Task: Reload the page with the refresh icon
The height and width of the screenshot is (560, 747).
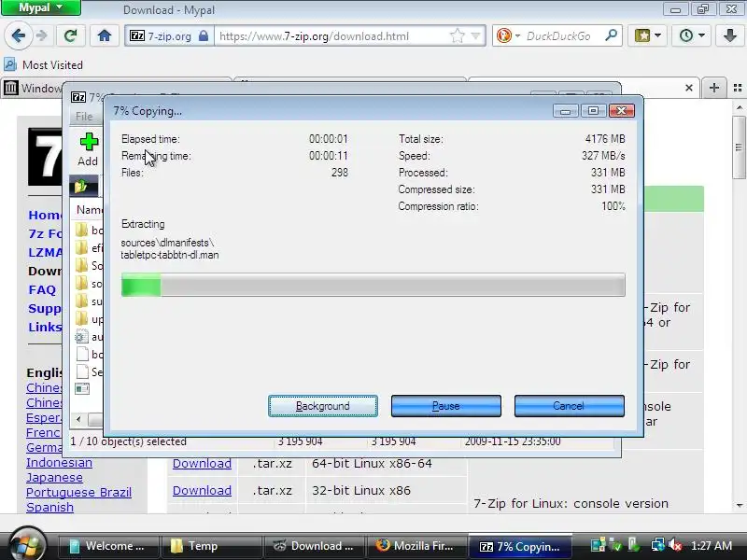Action: [x=71, y=35]
